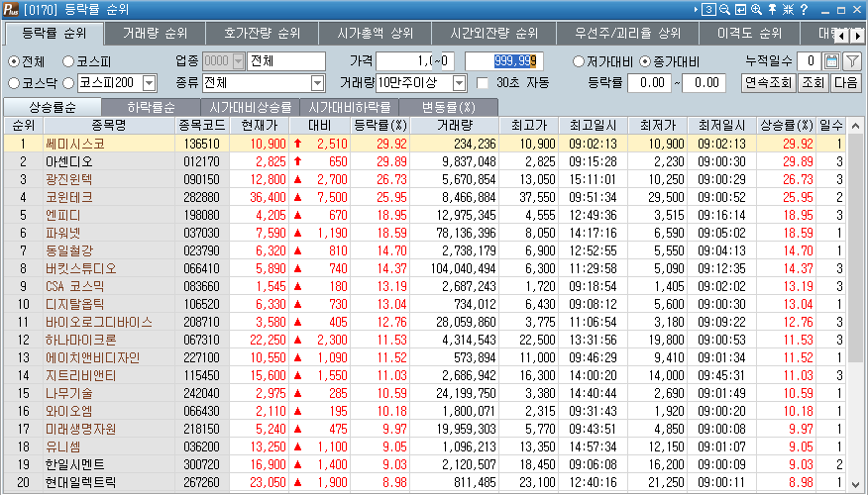This screenshot has height=495, width=868.
Task: Click the 업종 name field showing 전체
Action: coord(285,60)
